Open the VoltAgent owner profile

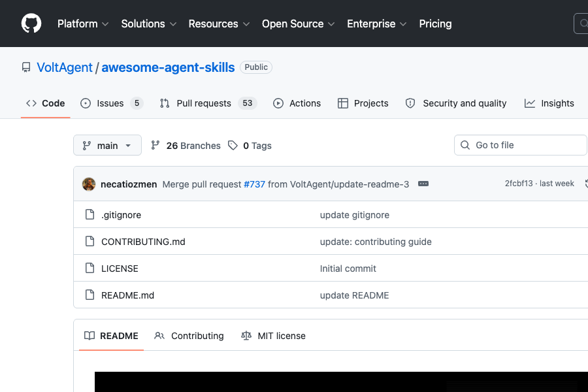(65, 67)
